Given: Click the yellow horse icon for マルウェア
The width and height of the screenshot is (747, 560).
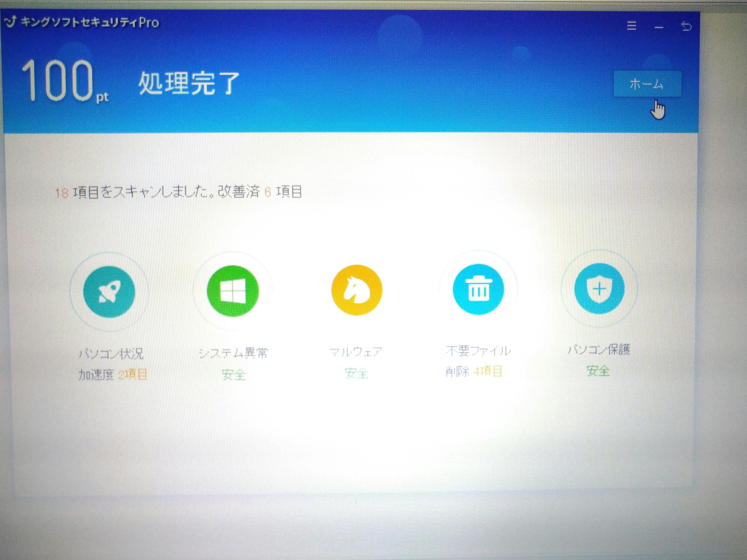Looking at the screenshot, I should point(357,290).
